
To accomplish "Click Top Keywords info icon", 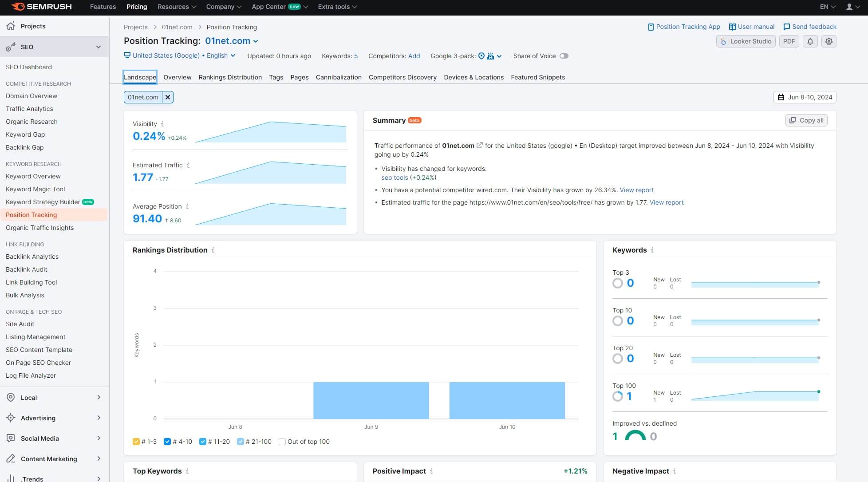I will tap(187, 471).
